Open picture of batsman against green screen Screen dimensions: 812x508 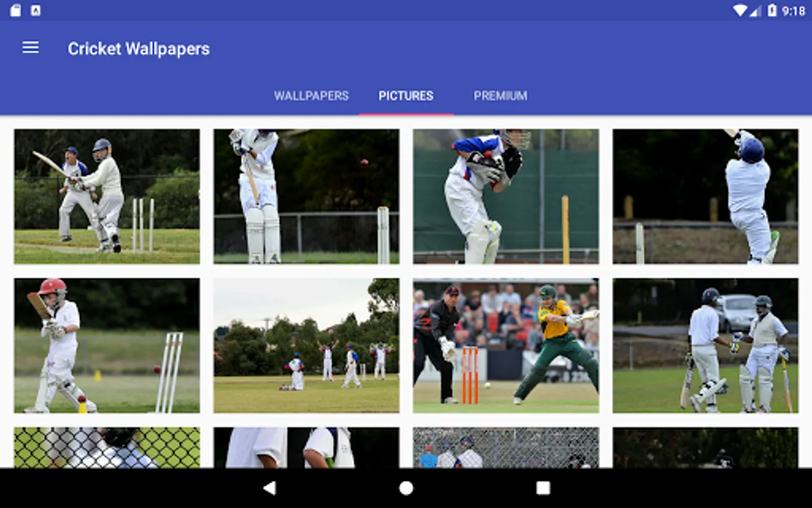coord(506,196)
